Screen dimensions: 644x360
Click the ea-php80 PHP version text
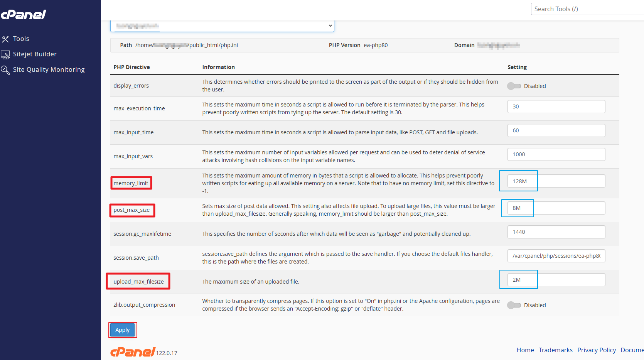click(x=376, y=45)
